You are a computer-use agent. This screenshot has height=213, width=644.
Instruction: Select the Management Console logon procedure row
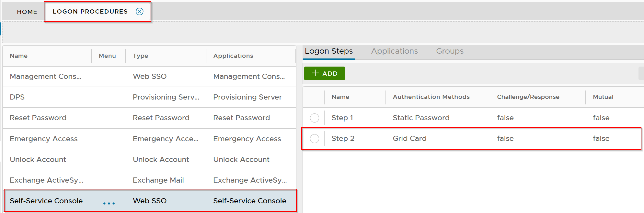(45, 77)
